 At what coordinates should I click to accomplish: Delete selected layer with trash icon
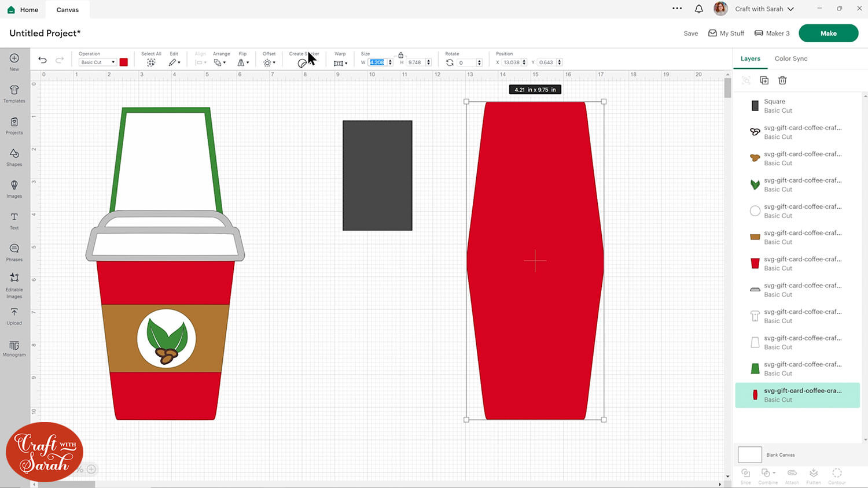(782, 80)
